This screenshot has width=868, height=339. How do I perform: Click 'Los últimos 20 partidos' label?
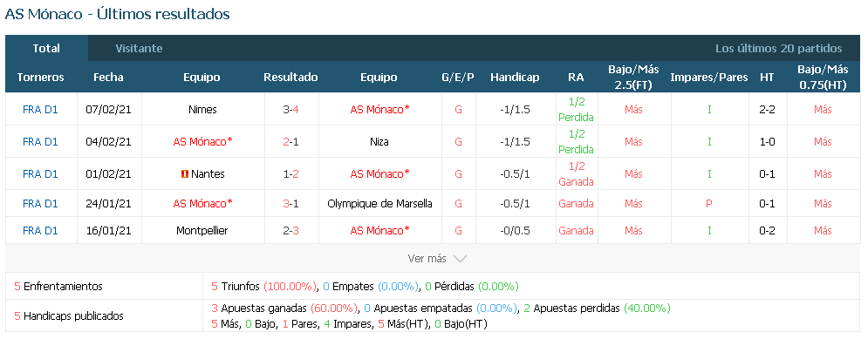(779, 49)
